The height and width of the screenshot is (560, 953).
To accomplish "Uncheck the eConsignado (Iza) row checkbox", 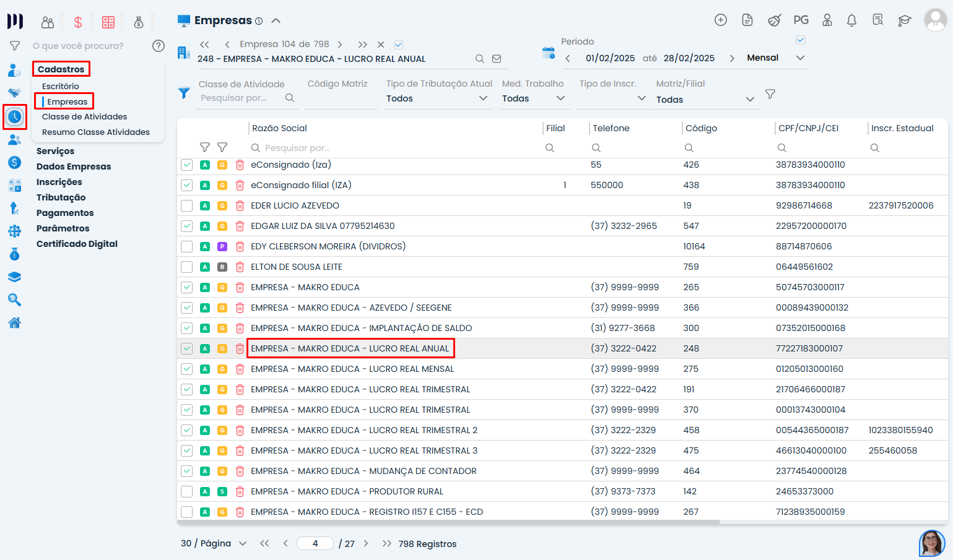I will coord(186,165).
